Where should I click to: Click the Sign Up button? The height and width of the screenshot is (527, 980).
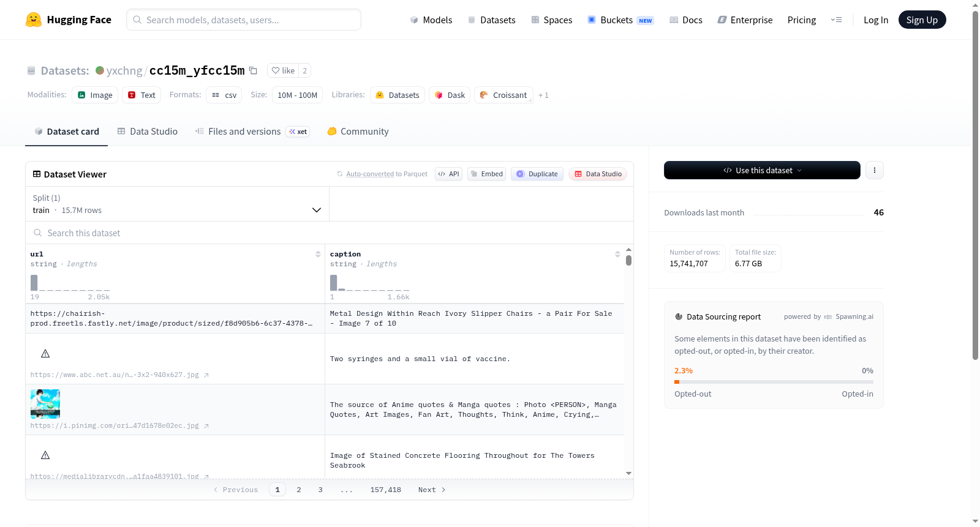[x=922, y=20]
